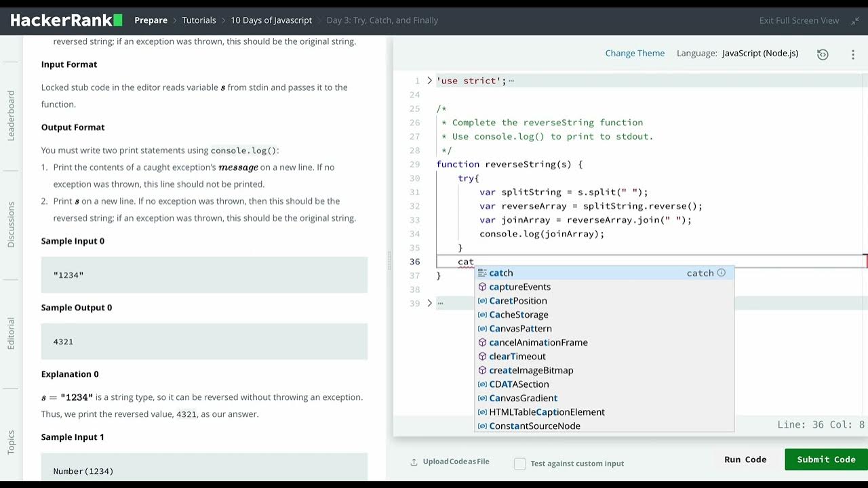Select cancelAnimationFrame from autocomplete list
This screenshot has height=488, width=868.
point(604,342)
